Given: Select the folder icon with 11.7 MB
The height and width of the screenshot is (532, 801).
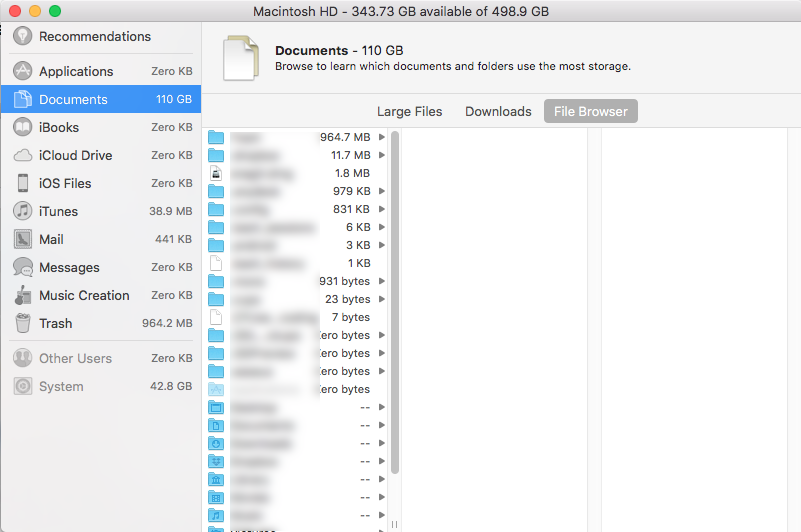Looking at the screenshot, I should pyautogui.click(x=216, y=155).
